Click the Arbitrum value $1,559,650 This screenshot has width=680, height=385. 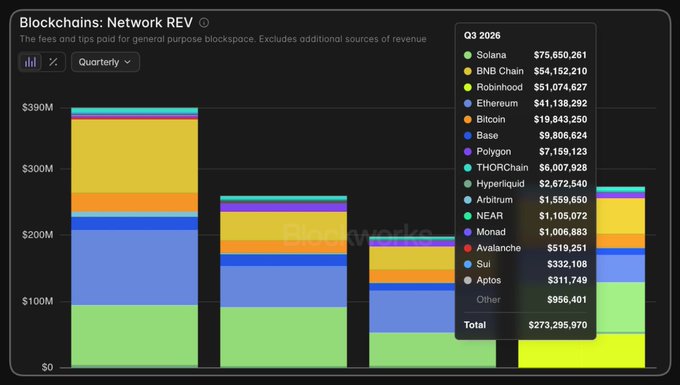pyautogui.click(x=563, y=200)
